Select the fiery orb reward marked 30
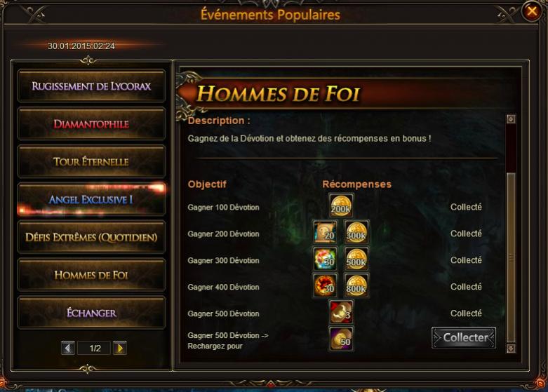The height and width of the screenshot is (392, 548). click(325, 285)
